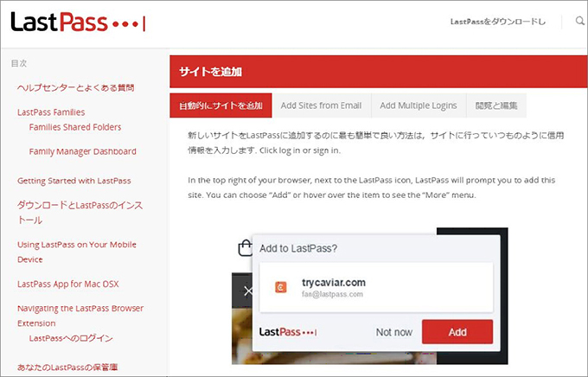Click Not now in the dialog
Viewport: 588px width, 377px height.
(394, 332)
